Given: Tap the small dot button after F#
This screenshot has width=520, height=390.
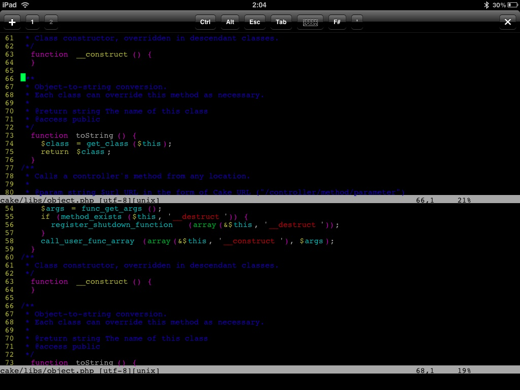Looking at the screenshot, I should coord(357,22).
